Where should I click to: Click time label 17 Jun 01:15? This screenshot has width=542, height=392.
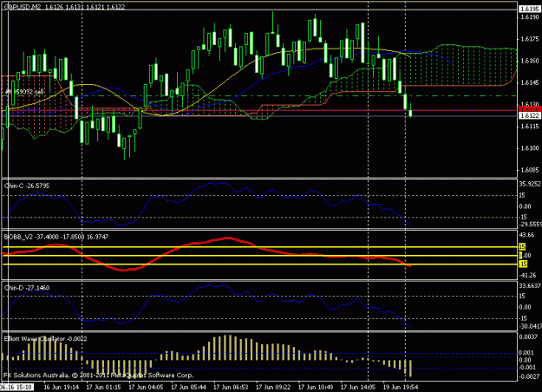coord(103,387)
